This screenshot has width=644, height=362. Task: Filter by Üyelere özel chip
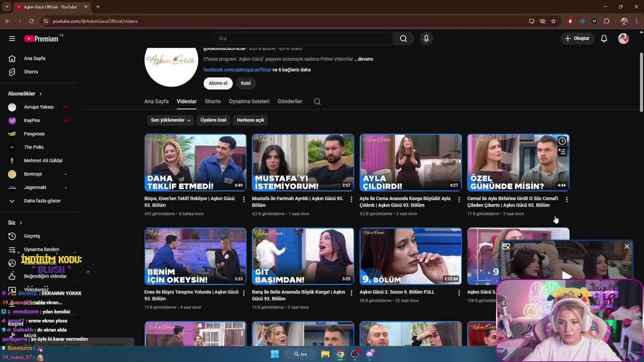pyautogui.click(x=213, y=120)
